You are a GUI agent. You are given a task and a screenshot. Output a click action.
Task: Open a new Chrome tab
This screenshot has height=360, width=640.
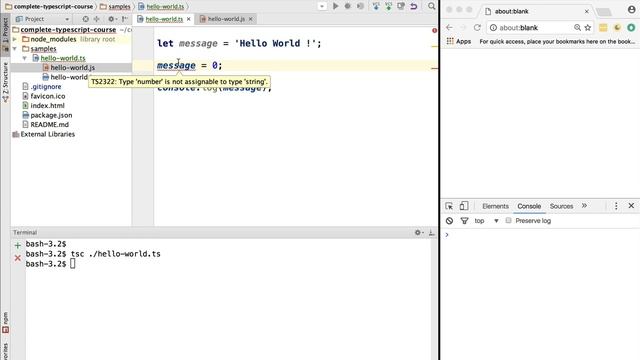(x=604, y=12)
